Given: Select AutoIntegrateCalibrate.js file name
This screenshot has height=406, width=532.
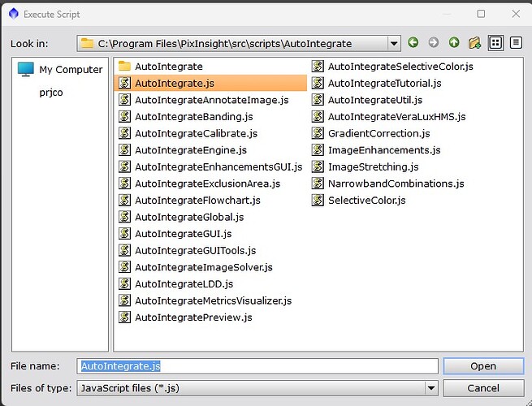Looking at the screenshot, I should coord(196,133).
